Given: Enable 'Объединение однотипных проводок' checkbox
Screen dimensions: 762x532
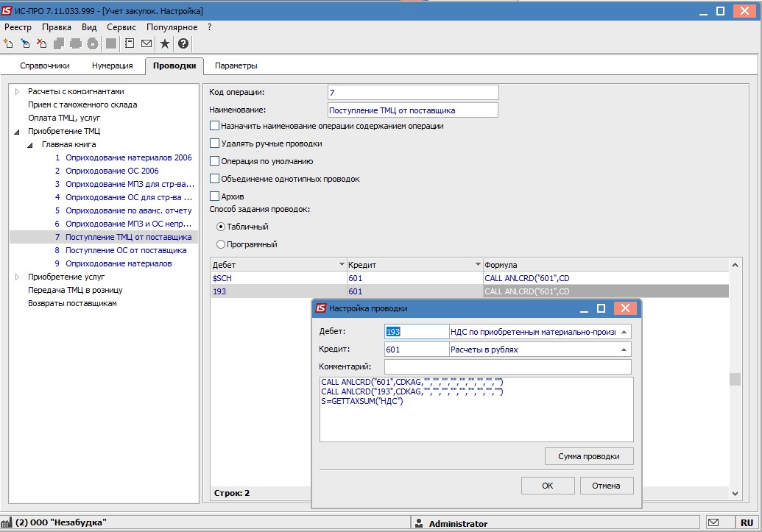Looking at the screenshot, I should click(214, 179).
